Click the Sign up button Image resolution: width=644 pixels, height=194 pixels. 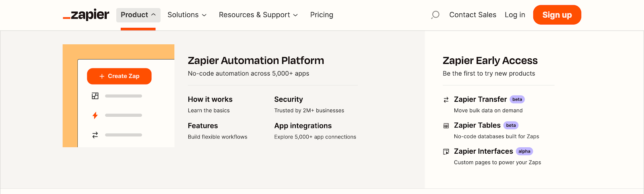tap(557, 15)
